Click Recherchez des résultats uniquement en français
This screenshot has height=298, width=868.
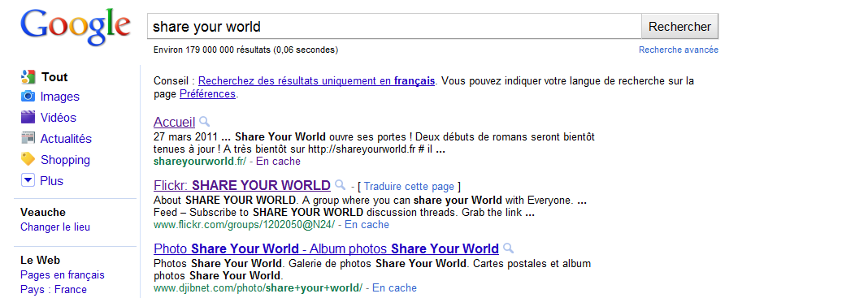317,80
